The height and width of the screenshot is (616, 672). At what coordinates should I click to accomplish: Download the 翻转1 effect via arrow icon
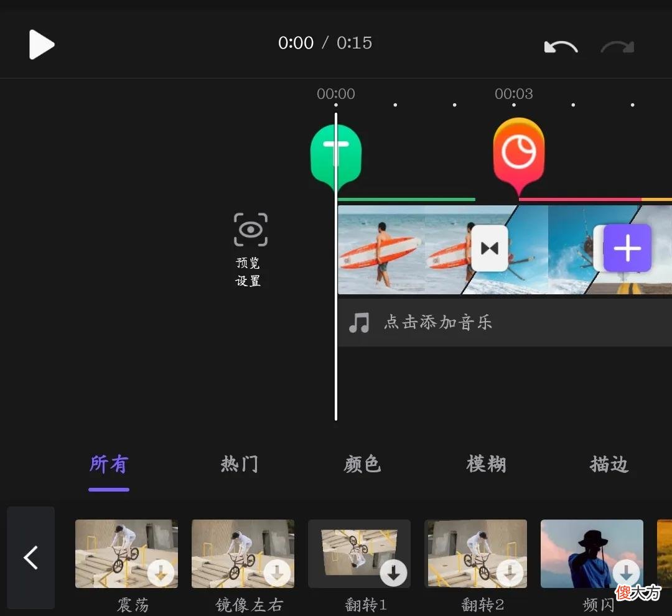click(x=393, y=573)
